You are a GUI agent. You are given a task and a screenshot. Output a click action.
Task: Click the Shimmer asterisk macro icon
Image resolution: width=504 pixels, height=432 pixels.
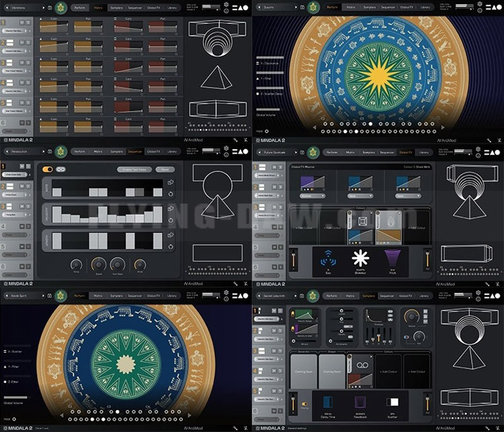point(360,258)
